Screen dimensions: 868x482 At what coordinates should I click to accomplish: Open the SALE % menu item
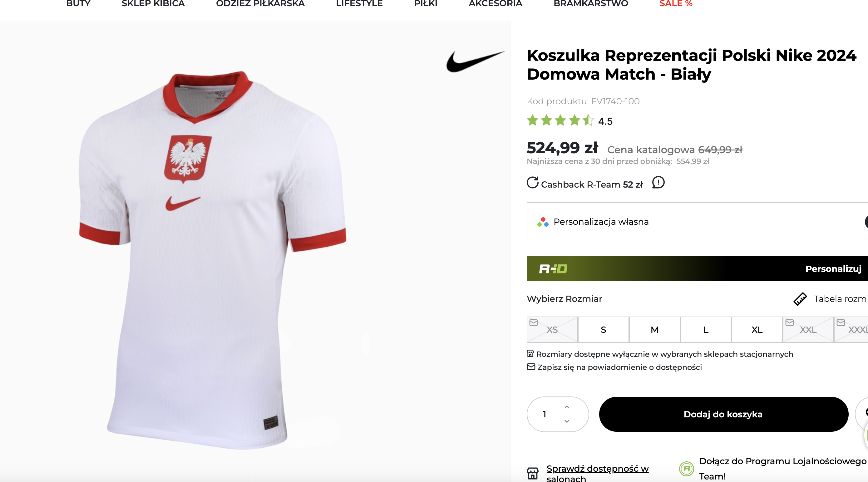click(676, 4)
